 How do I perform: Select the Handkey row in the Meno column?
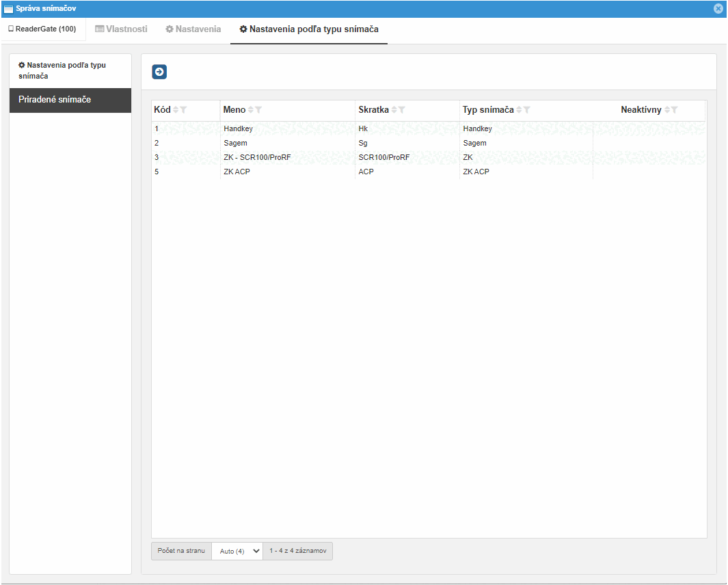pos(238,129)
